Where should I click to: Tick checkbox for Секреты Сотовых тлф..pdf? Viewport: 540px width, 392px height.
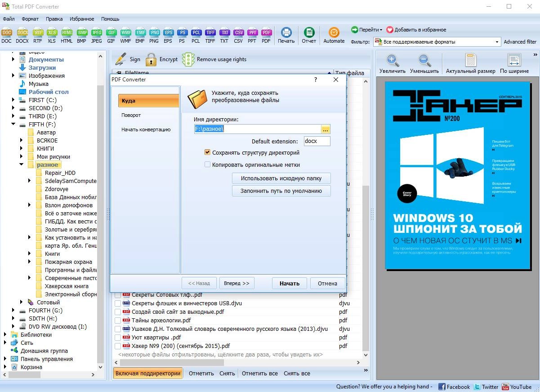click(x=118, y=295)
